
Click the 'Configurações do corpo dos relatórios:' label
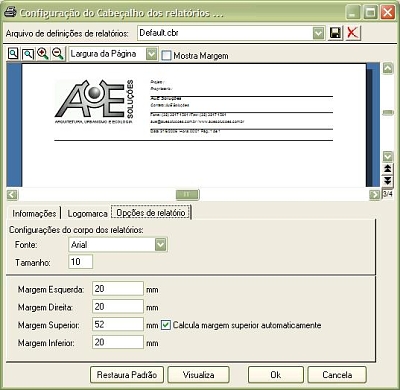pos(76,230)
